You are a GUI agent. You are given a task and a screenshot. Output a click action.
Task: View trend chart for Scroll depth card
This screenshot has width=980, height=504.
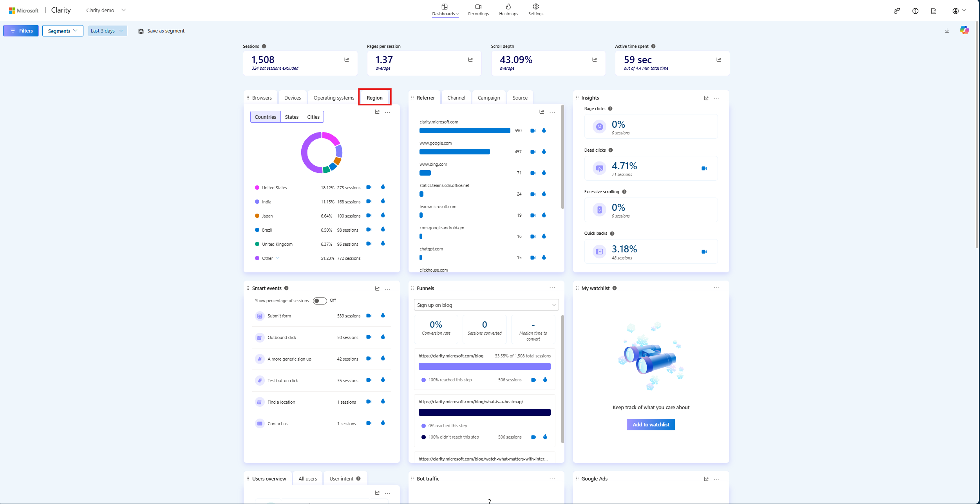[595, 60]
